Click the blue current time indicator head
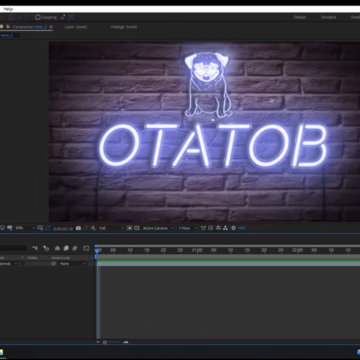This screenshot has width=360, height=360. tap(97, 250)
